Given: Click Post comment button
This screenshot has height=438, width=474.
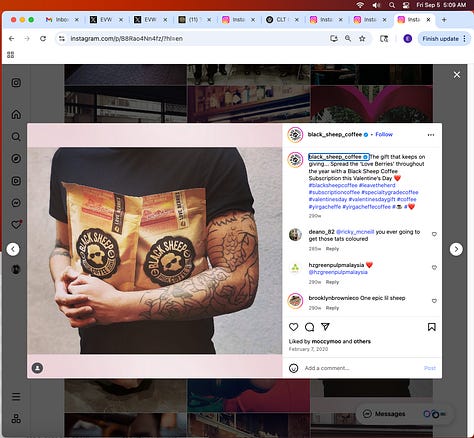Looking at the screenshot, I should click(430, 368).
